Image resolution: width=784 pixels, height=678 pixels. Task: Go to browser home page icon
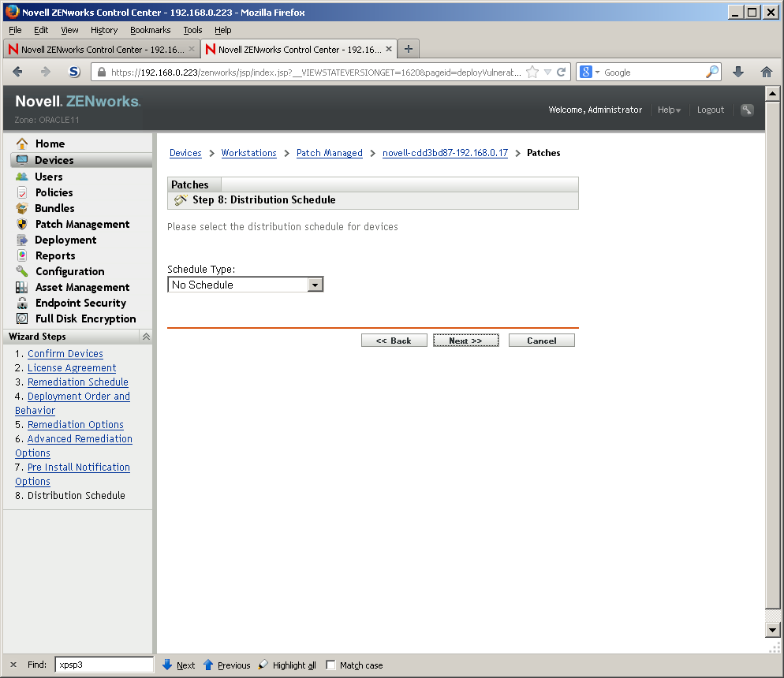click(x=766, y=72)
